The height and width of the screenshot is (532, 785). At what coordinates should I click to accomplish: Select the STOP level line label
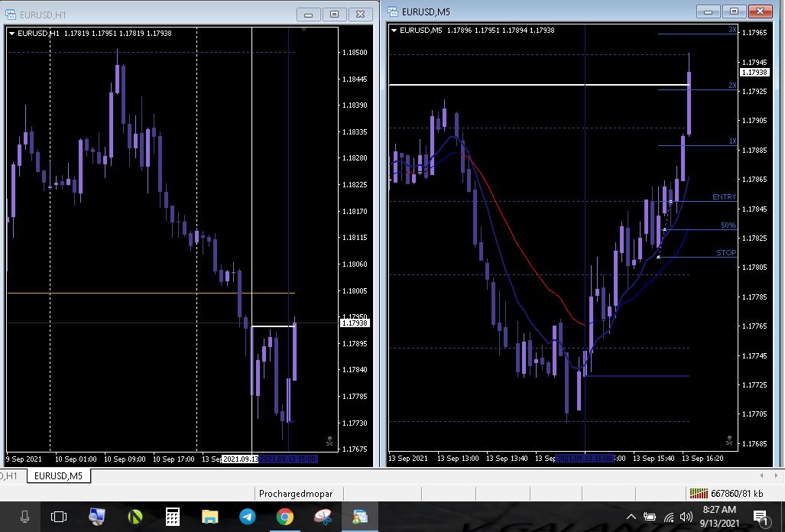point(726,253)
